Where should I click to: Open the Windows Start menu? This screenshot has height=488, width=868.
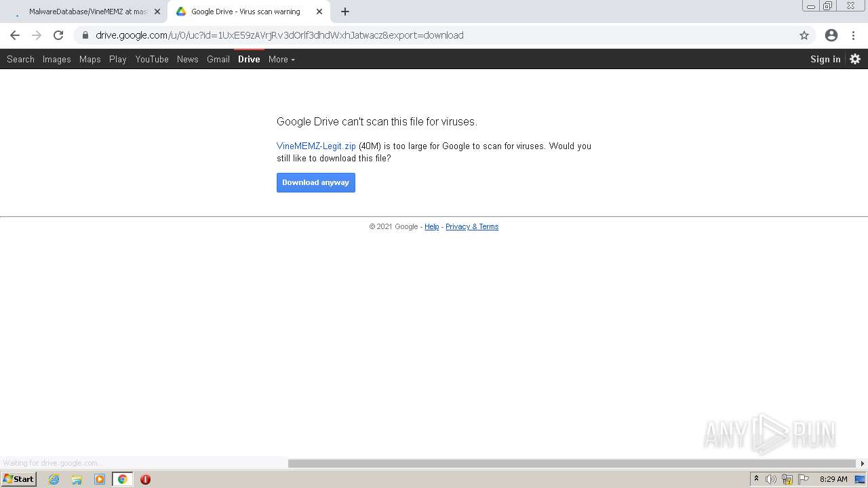18,479
